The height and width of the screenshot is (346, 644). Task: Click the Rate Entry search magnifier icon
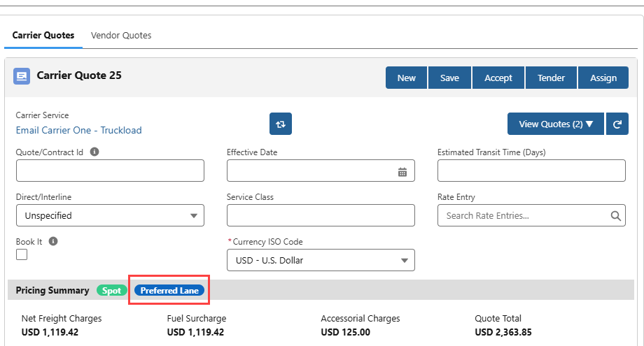pos(615,215)
